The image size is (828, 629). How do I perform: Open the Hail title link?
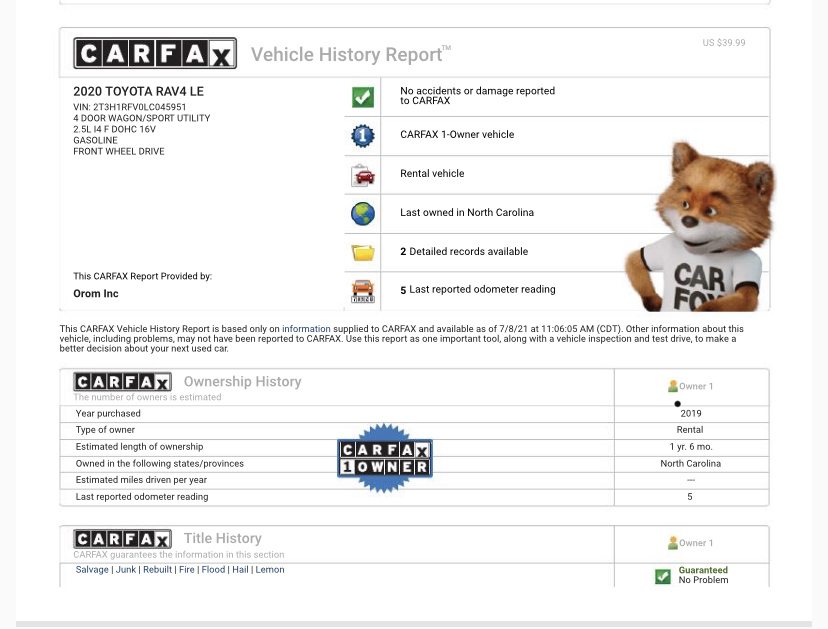click(240, 569)
